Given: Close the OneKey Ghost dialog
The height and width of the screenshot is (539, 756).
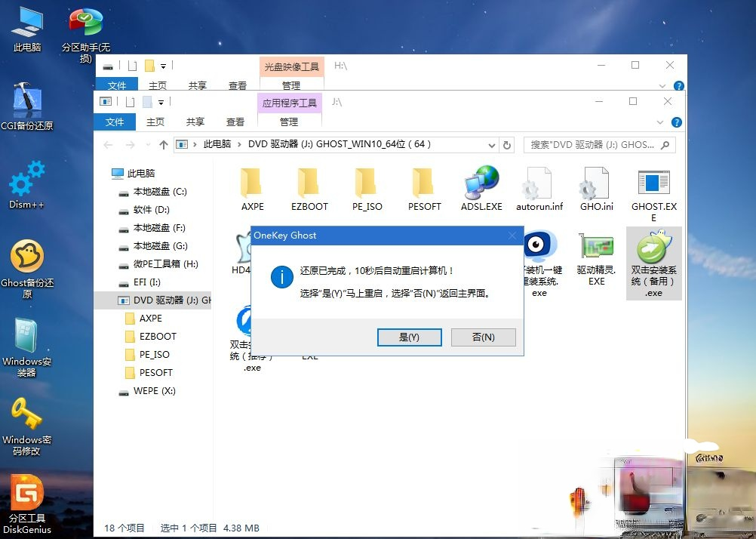Looking at the screenshot, I should 512,236.
